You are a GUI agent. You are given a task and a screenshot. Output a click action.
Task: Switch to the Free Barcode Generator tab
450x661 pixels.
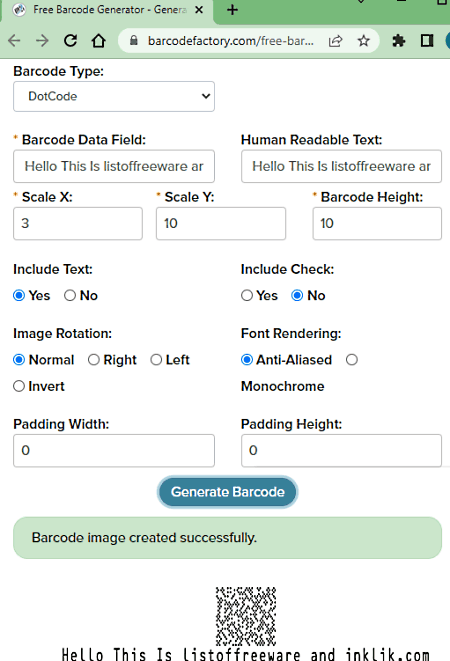(x=108, y=10)
